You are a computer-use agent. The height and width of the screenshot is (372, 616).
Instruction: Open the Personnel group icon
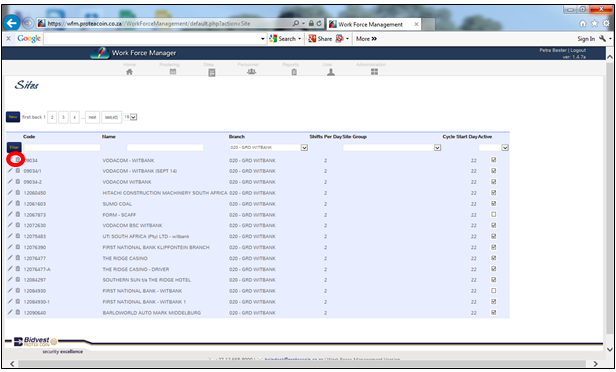pos(251,71)
